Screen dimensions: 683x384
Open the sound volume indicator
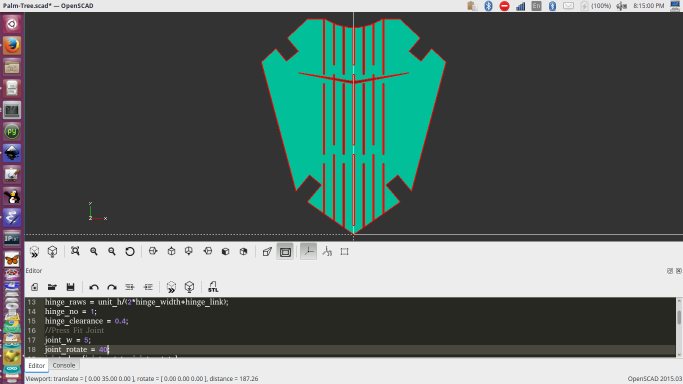point(622,6)
